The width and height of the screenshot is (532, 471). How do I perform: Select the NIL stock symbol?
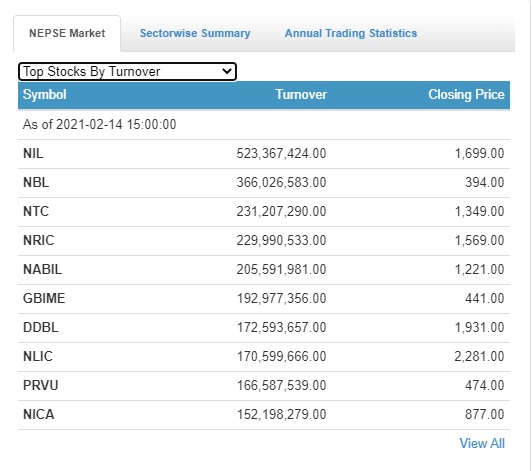click(x=33, y=153)
